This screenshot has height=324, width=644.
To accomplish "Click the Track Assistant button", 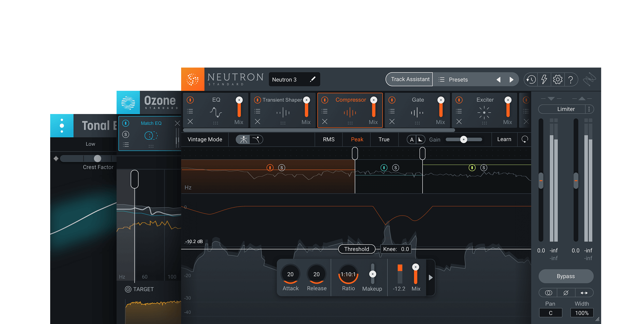I will tap(410, 79).
